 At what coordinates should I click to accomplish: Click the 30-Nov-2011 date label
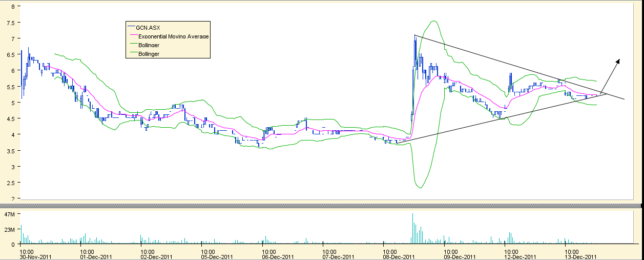click(35, 257)
